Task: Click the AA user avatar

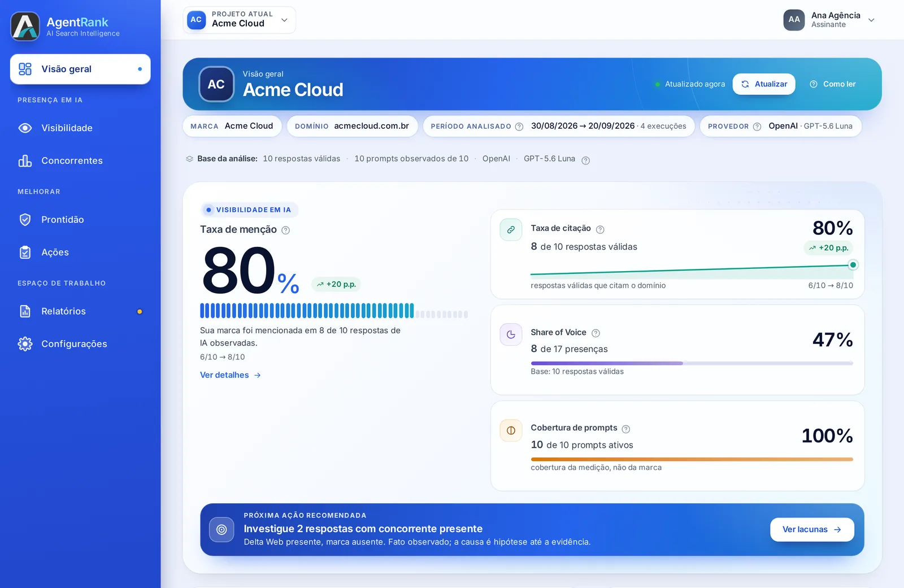Action: click(x=794, y=20)
